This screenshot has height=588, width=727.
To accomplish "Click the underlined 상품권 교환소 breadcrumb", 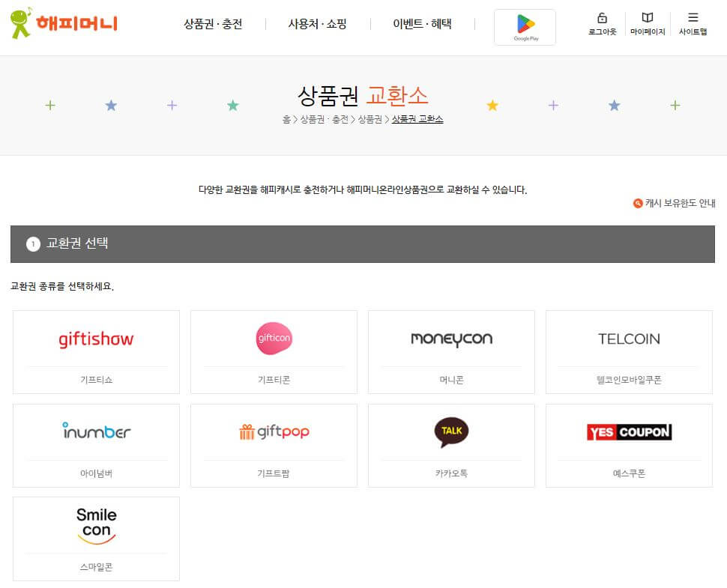I will (x=417, y=120).
